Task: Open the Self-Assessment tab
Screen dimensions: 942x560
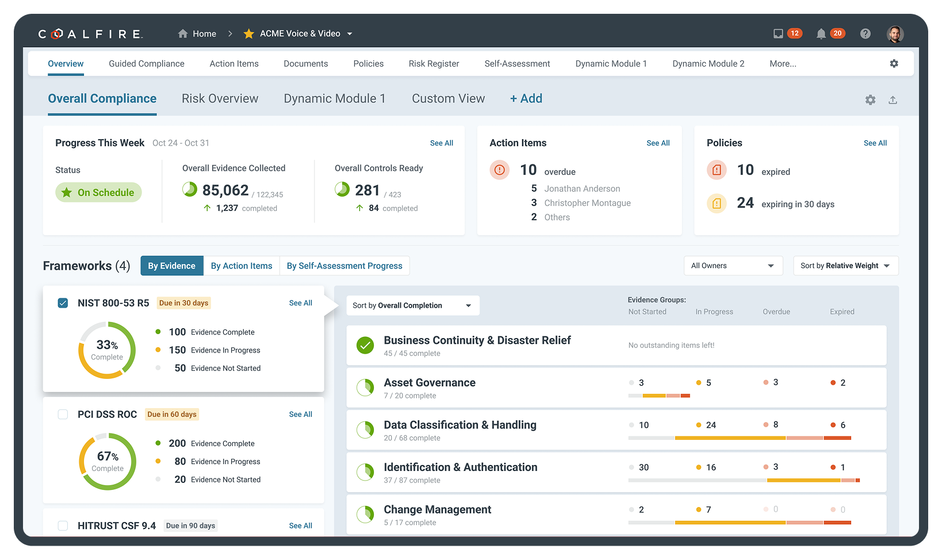Action: click(518, 64)
